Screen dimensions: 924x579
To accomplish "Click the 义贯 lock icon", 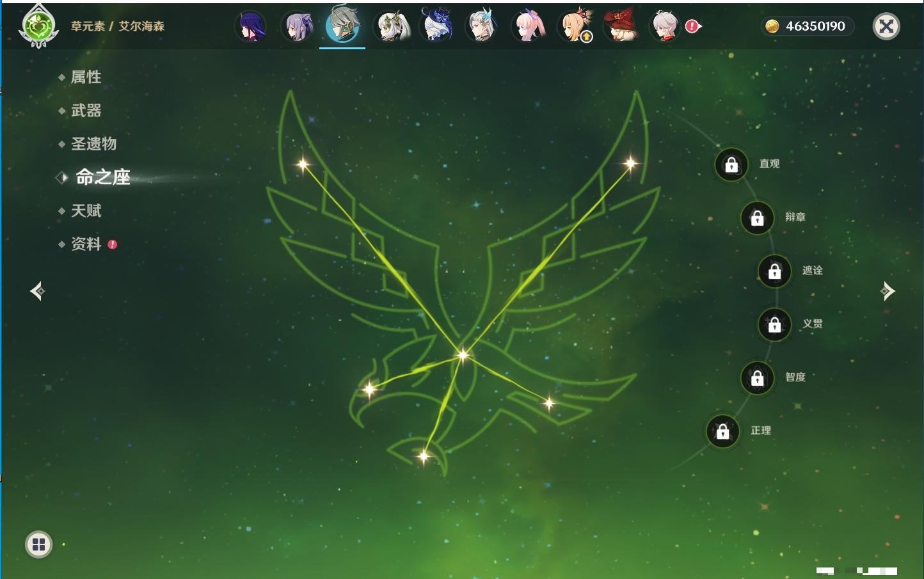I will [x=774, y=325].
